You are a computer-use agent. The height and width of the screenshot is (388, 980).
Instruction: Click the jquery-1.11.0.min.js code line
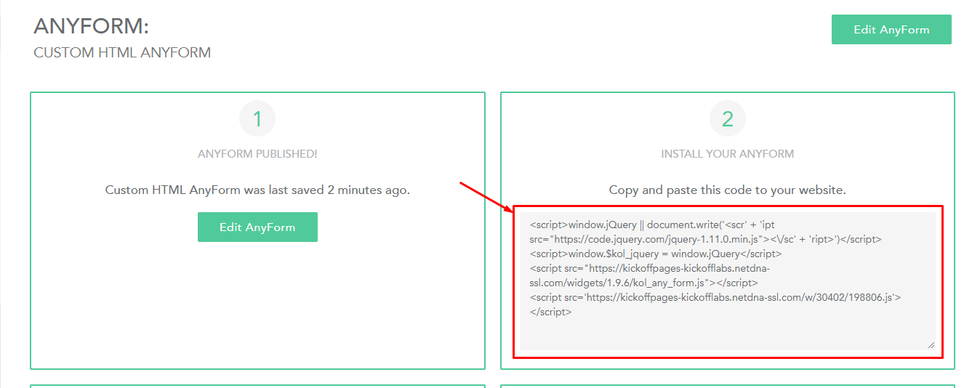[706, 239]
